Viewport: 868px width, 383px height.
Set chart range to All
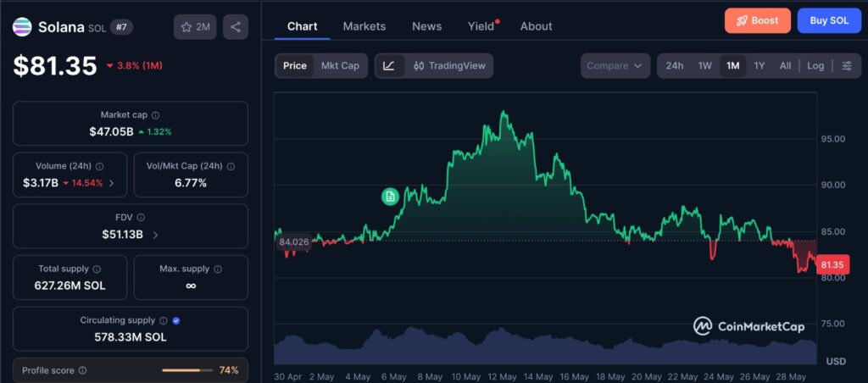(x=785, y=66)
